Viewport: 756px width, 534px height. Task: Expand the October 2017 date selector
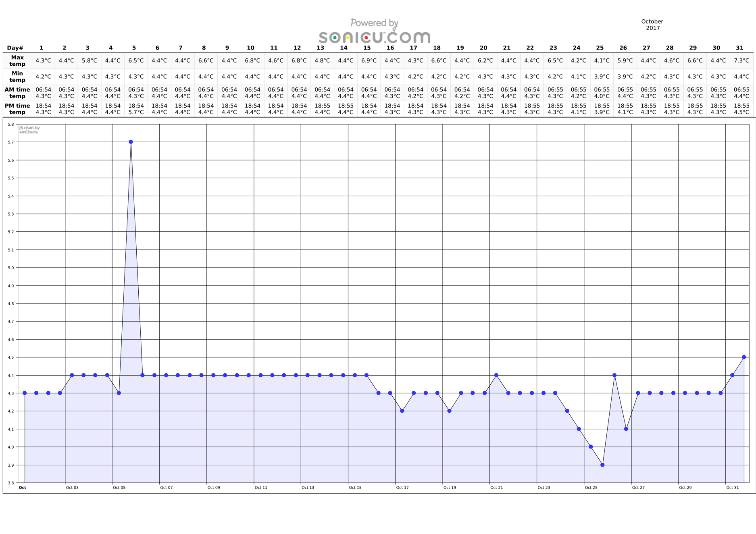tap(653, 25)
